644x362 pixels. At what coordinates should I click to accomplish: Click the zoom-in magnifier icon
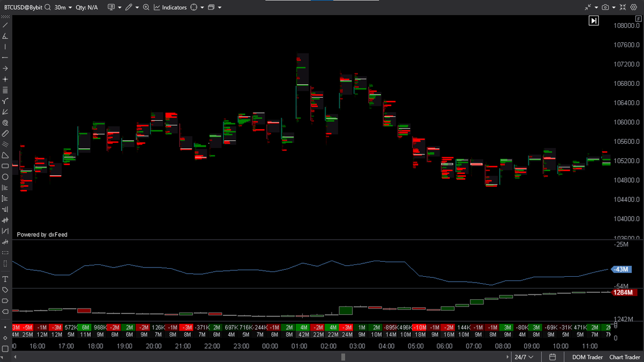[146, 8]
